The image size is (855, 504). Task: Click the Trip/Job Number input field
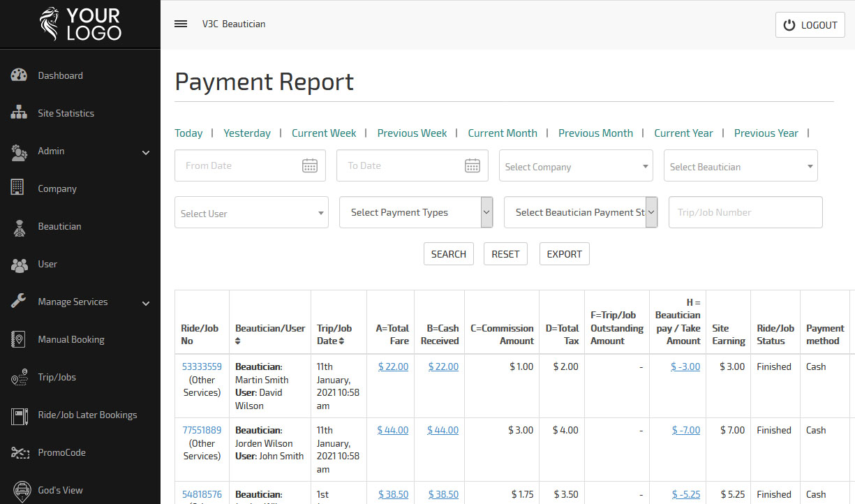745,212
